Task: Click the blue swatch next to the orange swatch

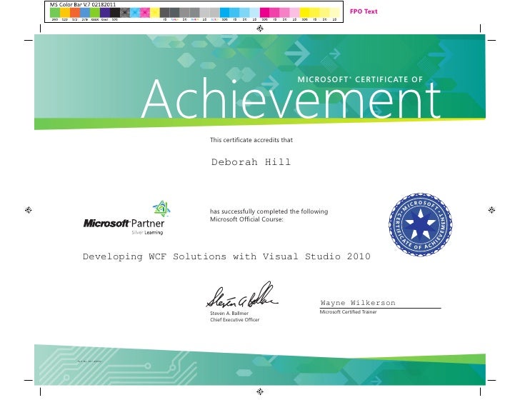Action: pos(85,13)
